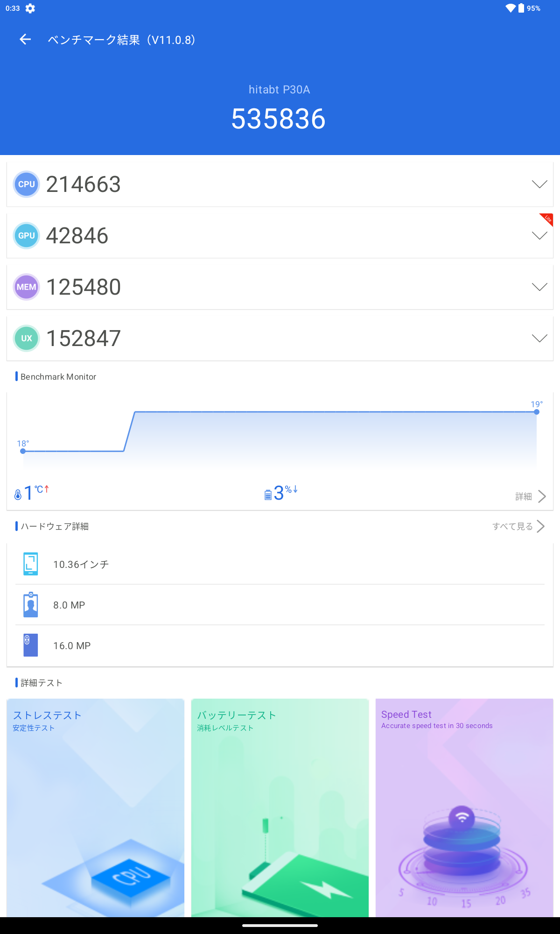Open 詳細 link in Benchmark Monitor

point(530,496)
